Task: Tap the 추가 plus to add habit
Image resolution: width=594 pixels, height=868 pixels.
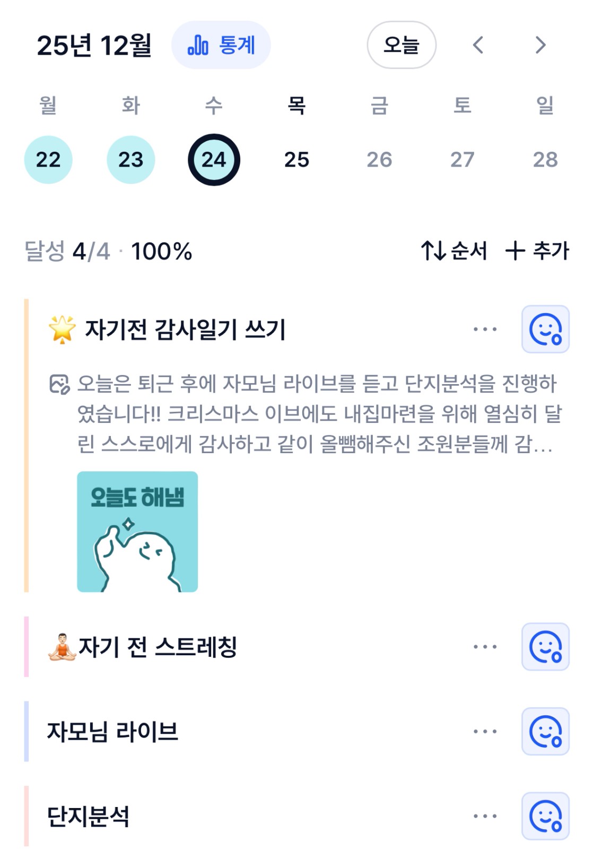Action: click(x=515, y=251)
